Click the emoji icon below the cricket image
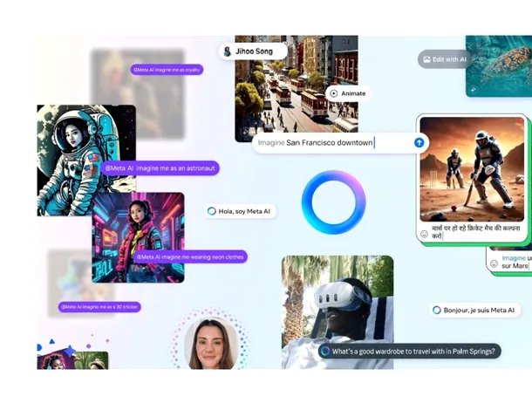The image size is (532, 403). [424, 234]
